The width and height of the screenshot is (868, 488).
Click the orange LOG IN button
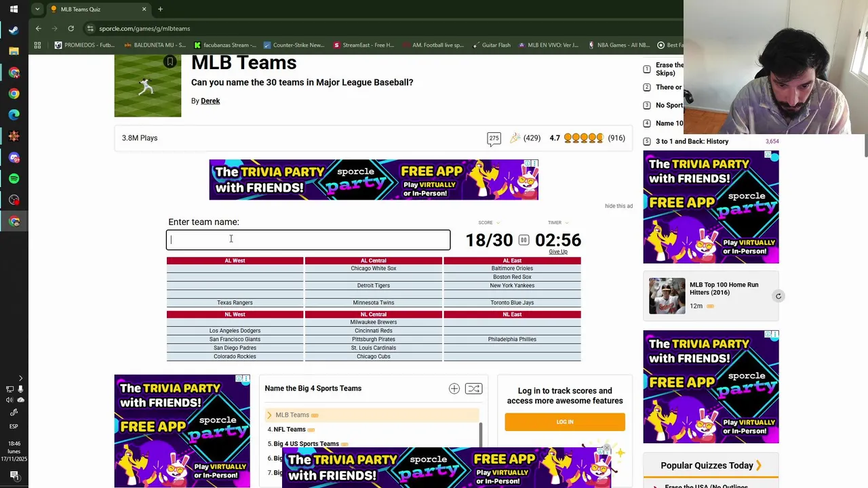click(565, 422)
